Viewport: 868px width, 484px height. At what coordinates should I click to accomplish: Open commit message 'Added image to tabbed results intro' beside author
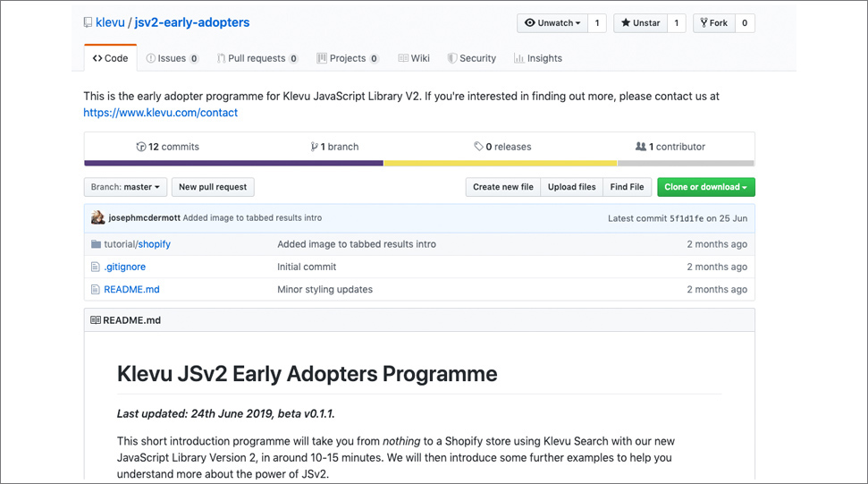tap(252, 217)
